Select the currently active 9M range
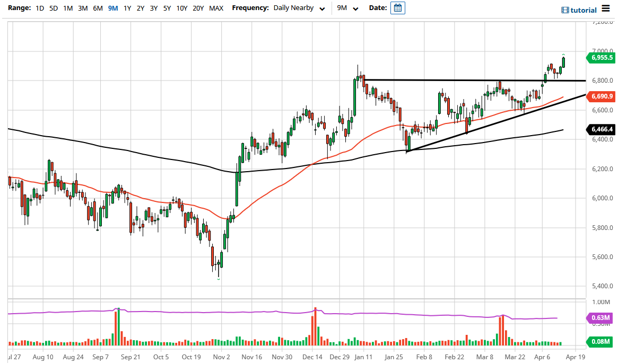Image resolution: width=618 pixels, height=364 pixels. click(x=112, y=8)
